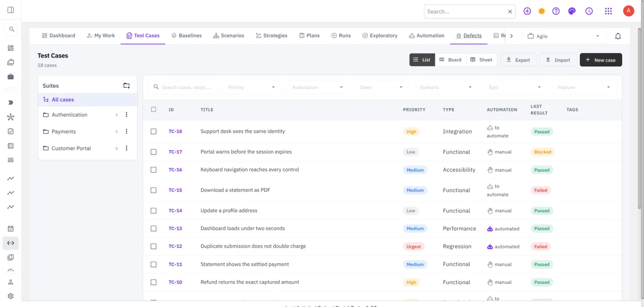The height and width of the screenshot is (307, 644).
Task: Open the TC-12 case link
Action: (x=175, y=246)
